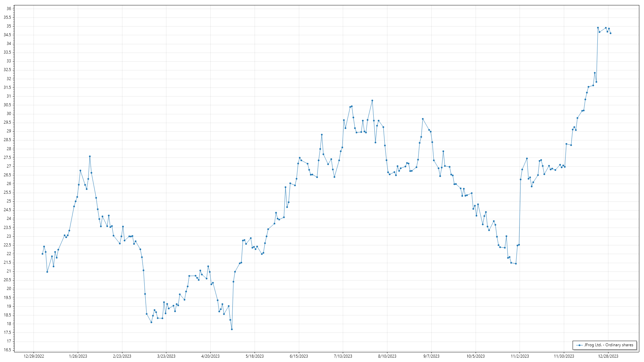Viewport: 644px width, 362px height.
Task: Click the 12/29/2022 x-axis date label
Action: coord(34,356)
